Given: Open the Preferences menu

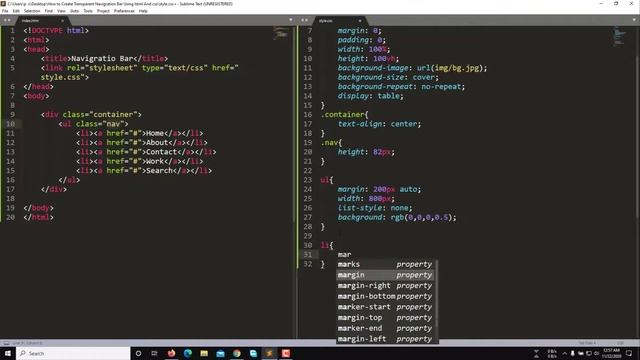Looking at the screenshot, I should tap(124, 11).
